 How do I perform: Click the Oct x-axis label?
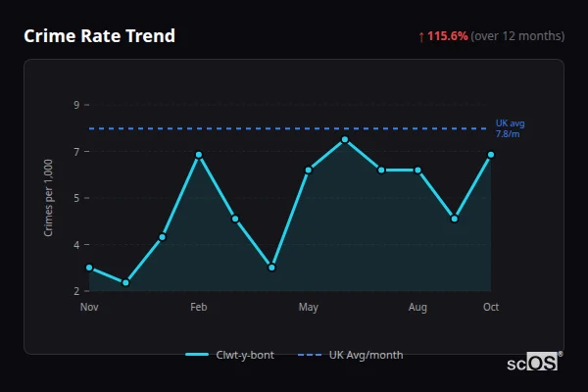pos(491,307)
